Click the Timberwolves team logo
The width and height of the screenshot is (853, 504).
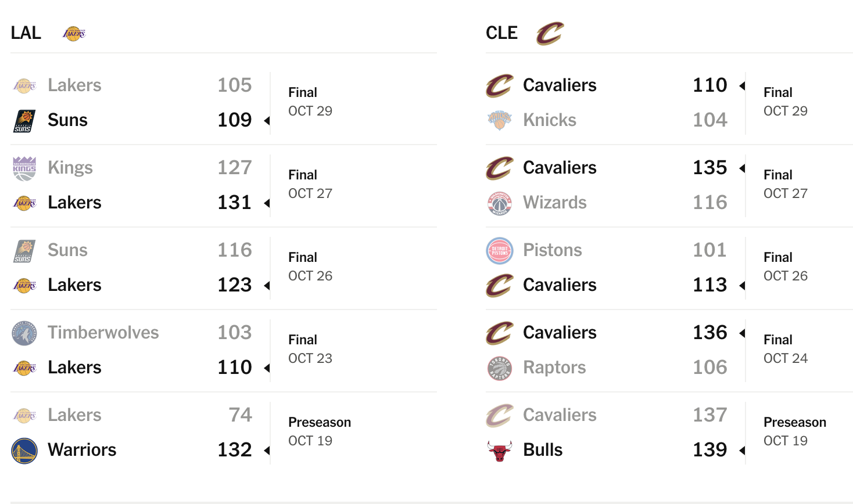24,333
